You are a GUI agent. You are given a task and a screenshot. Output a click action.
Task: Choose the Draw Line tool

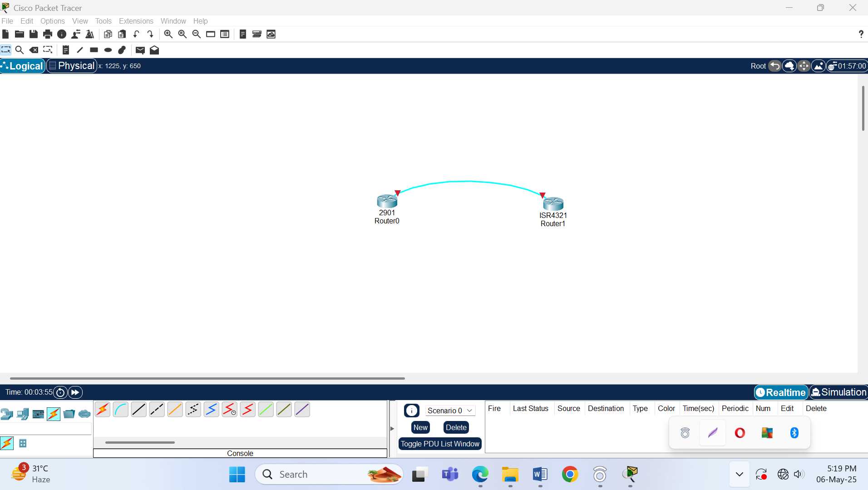point(80,50)
